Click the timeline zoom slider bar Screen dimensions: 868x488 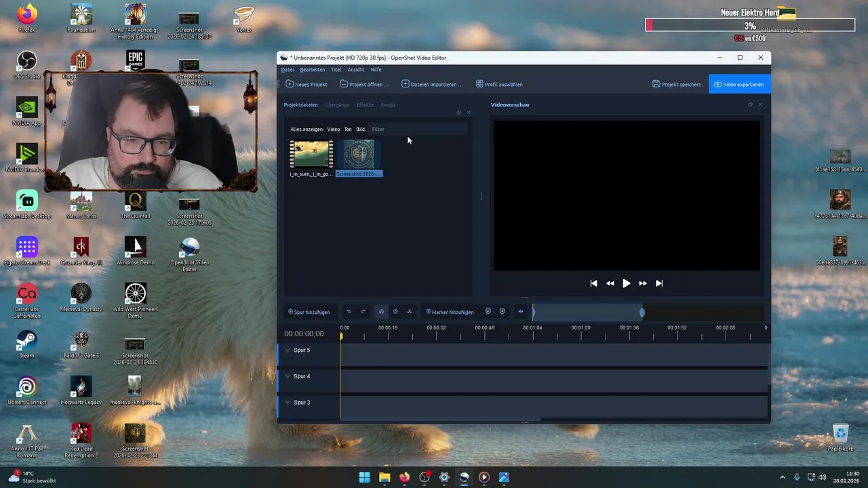pos(587,312)
